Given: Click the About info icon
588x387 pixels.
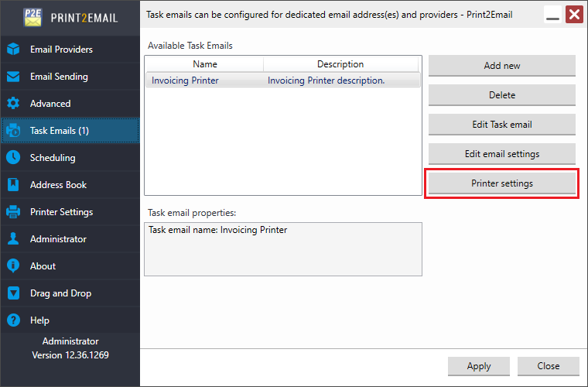Looking at the screenshot, I should [13, 266].
